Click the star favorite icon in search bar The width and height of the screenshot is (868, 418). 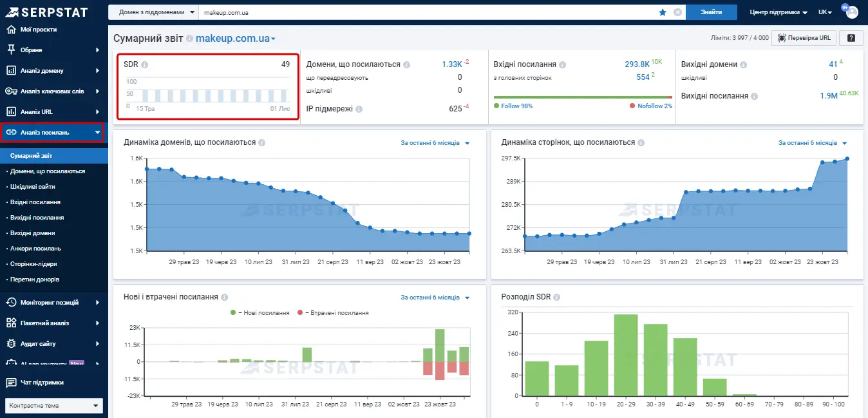(663, 12)
